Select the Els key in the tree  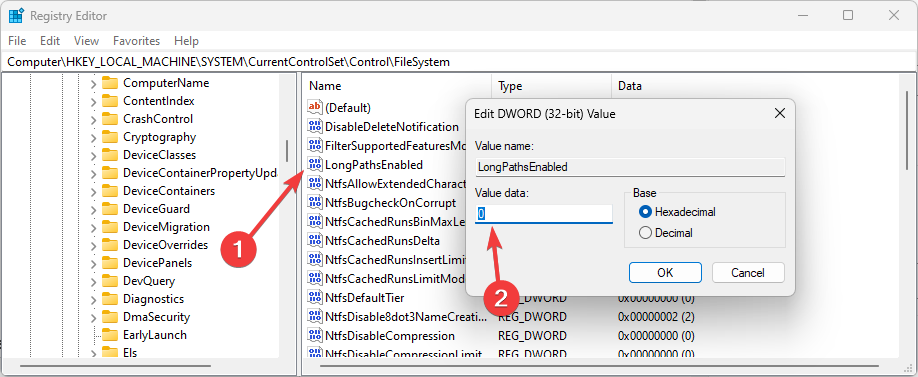[x=129, y=352]
